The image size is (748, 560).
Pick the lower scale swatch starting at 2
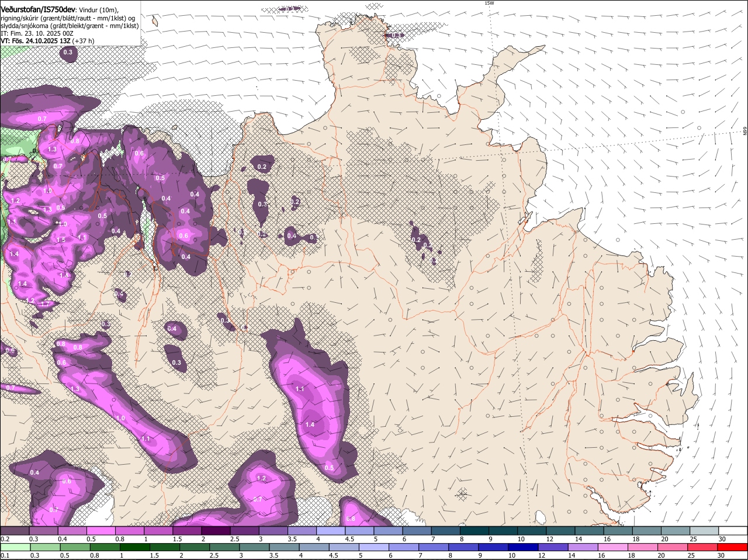coord(194,548)
